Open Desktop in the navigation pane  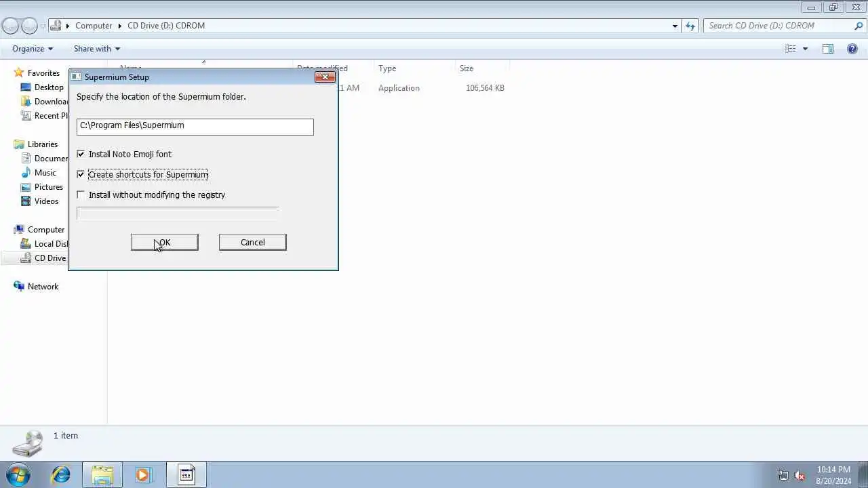coord(49,87)
